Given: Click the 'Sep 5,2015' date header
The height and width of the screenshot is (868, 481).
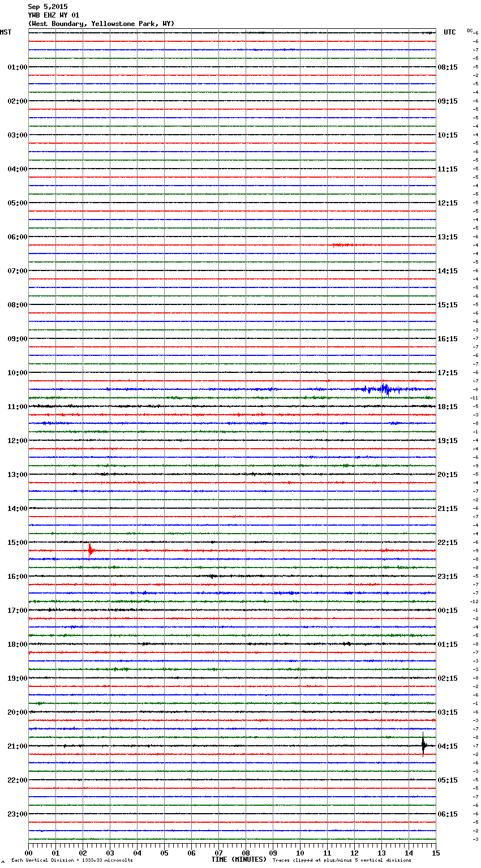Looking at the screenshot, I should tap(48, 7).
